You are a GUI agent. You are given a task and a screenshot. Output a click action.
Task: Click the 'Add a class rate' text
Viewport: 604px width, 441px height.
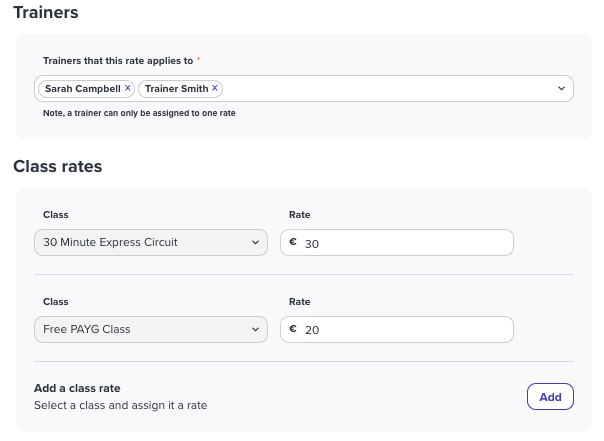point(77,388)
